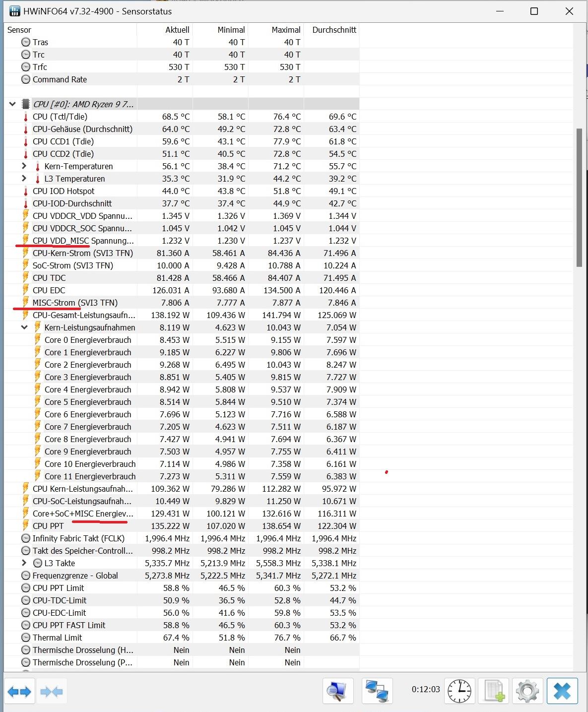
Task: Expand the L3 Temperaturen group
Action: point(24,178)
